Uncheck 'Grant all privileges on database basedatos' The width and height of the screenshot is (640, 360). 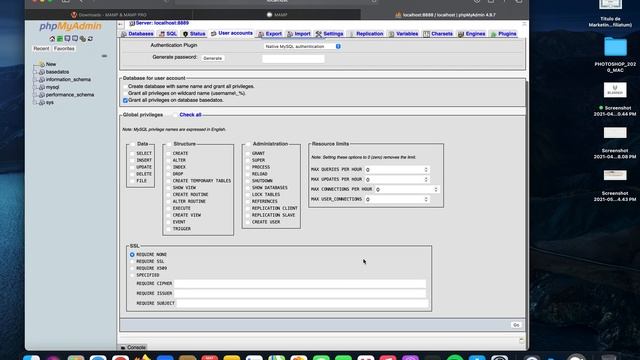(125, 100)
